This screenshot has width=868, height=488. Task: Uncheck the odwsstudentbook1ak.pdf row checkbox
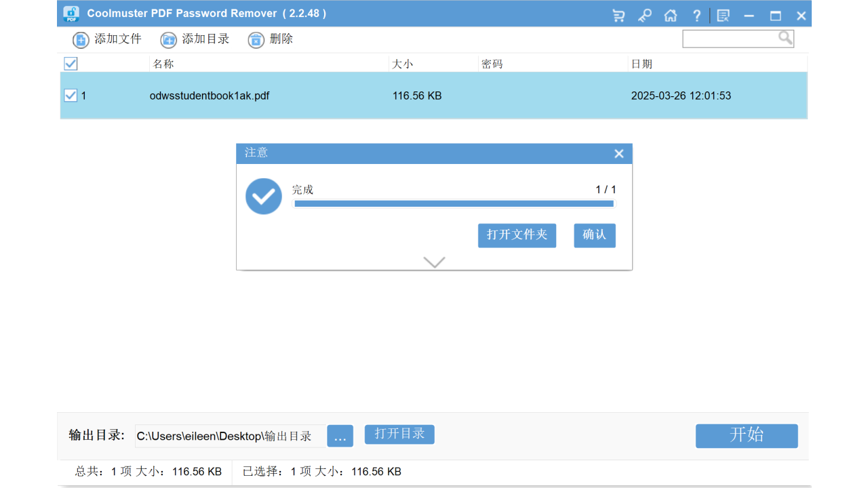(x=71, y=95)
